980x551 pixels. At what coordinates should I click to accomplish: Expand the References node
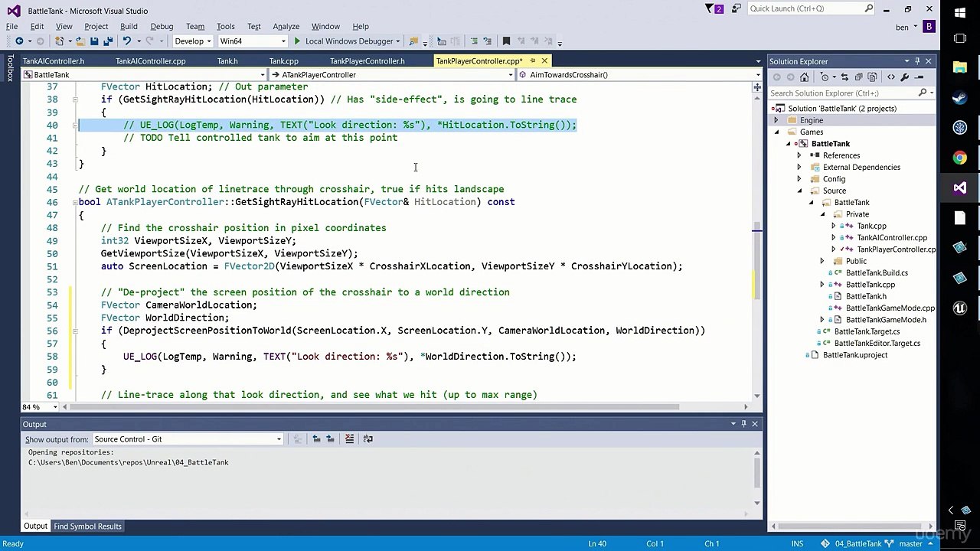[x=799, y=155]
